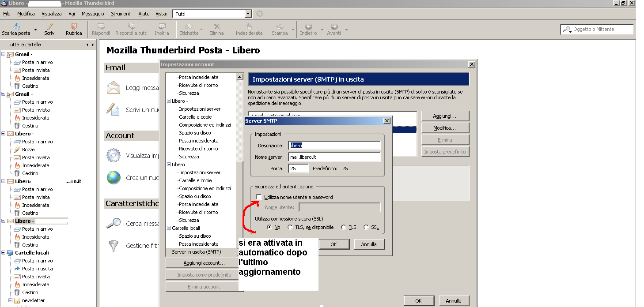Confirm Server SMTP dialog with OK
Image resolution: width=644 pixels, height=307 pixels.
pyautogui.click(x=333, y=244)
